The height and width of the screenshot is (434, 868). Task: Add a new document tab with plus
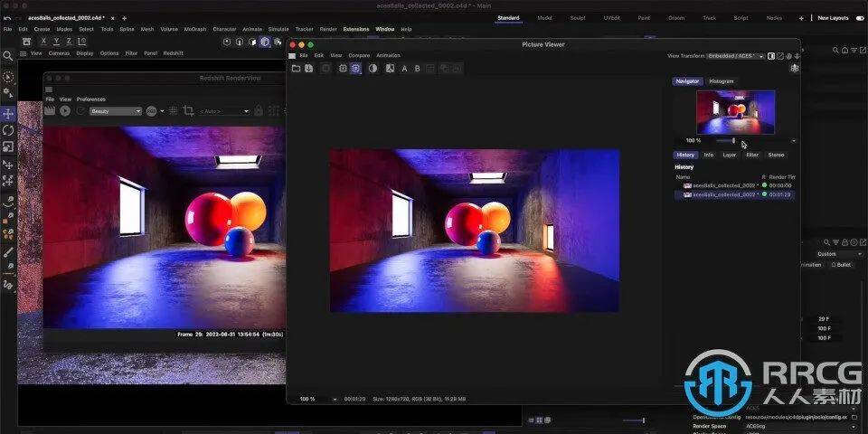coord(125,18)
